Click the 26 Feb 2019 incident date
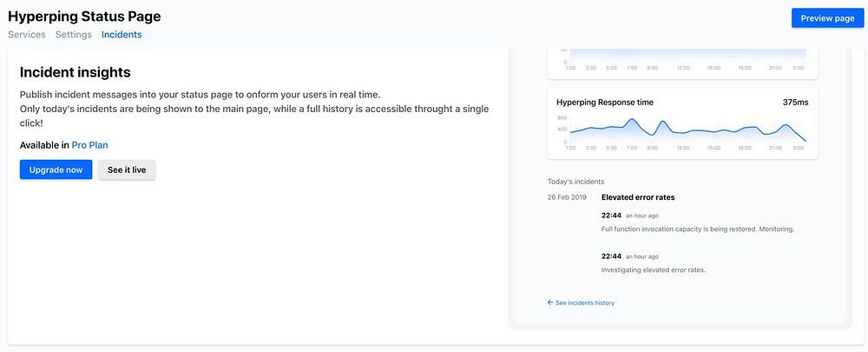The width and height of the screenshot is (868, 352). point(567,197)
